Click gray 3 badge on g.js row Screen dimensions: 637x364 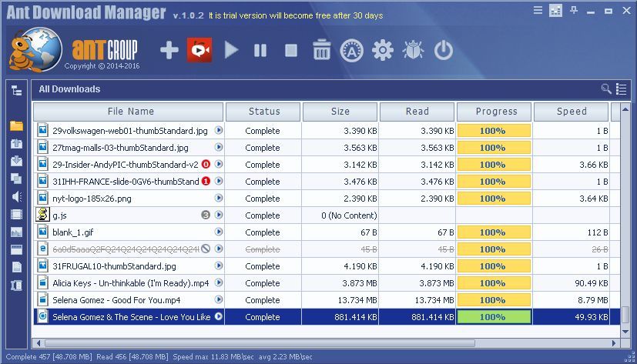pos(206,215)
